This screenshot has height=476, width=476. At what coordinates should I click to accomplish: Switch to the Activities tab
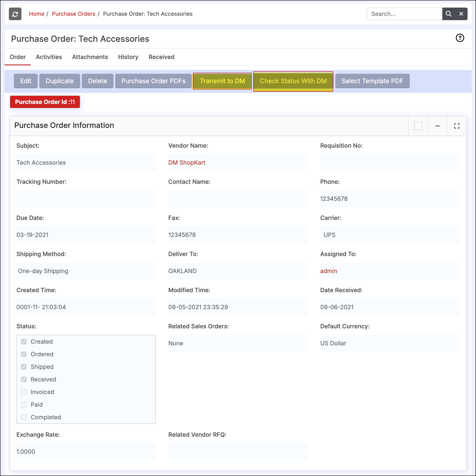pos(49,57)
